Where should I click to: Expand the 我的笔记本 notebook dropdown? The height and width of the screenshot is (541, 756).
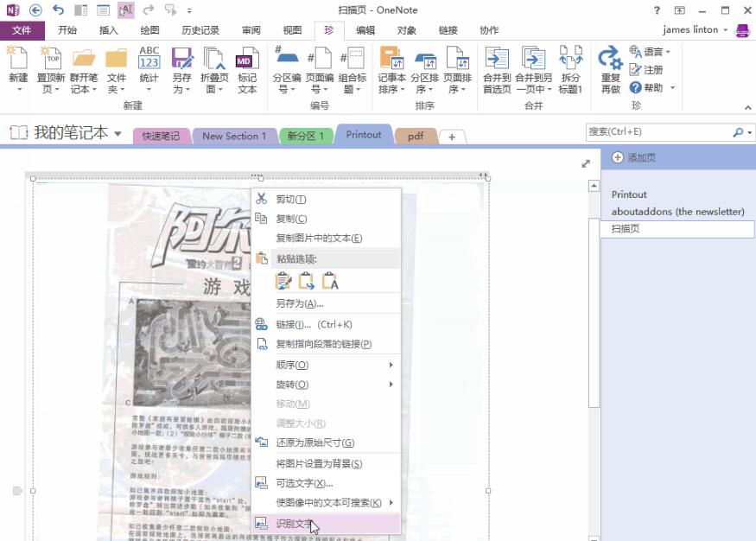[118, 134]
